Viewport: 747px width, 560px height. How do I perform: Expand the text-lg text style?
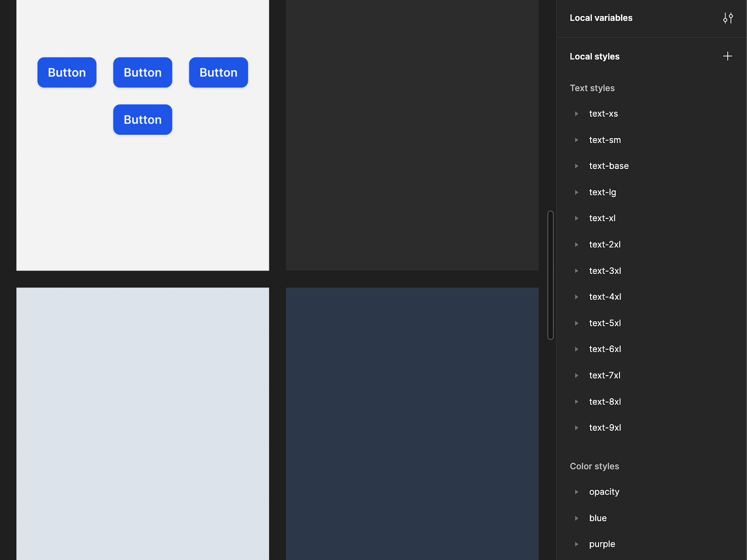coord(577,192)
